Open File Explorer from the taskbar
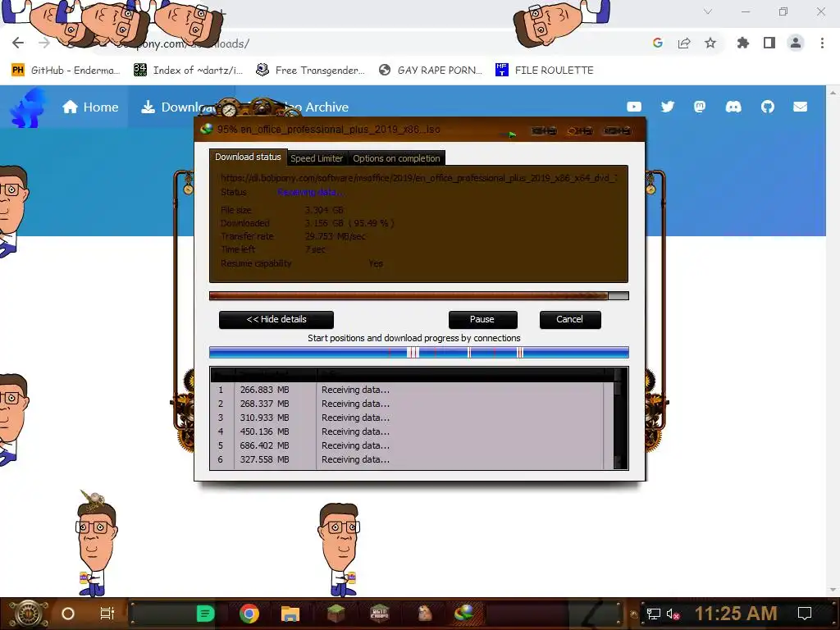The image size is (840, 630). [290, 614]
